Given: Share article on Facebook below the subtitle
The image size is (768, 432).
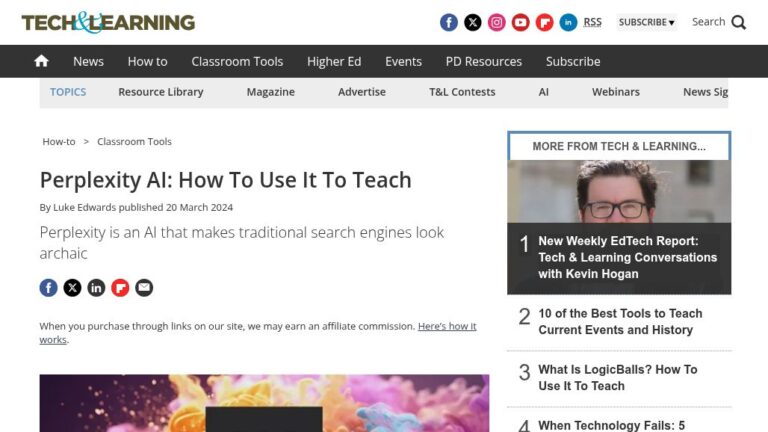Looking at the screenshot, I should (48, 288).
